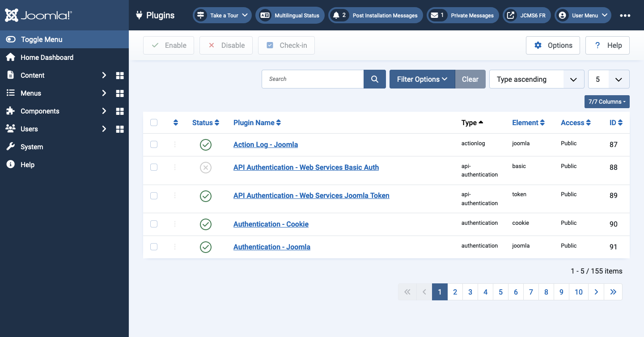Open the Take a Tour dropdown
Viewport: 644px width, 337px height.
coord(222,15)
